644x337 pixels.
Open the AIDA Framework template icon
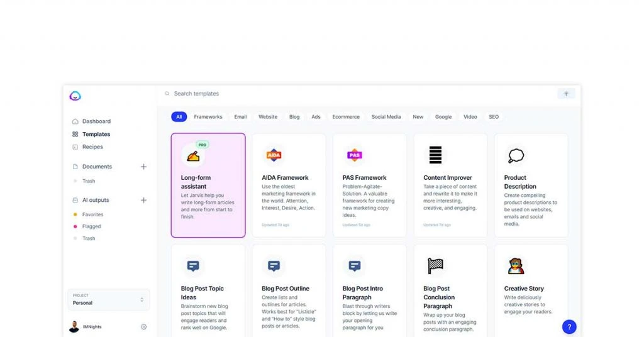[x=274, y=155]
